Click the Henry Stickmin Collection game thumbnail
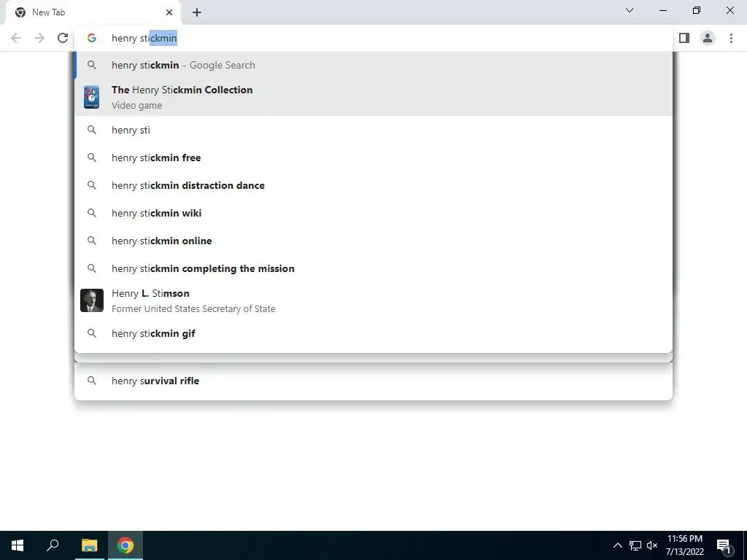Screen dimensions: 747x560 click(x=91, y=97)
